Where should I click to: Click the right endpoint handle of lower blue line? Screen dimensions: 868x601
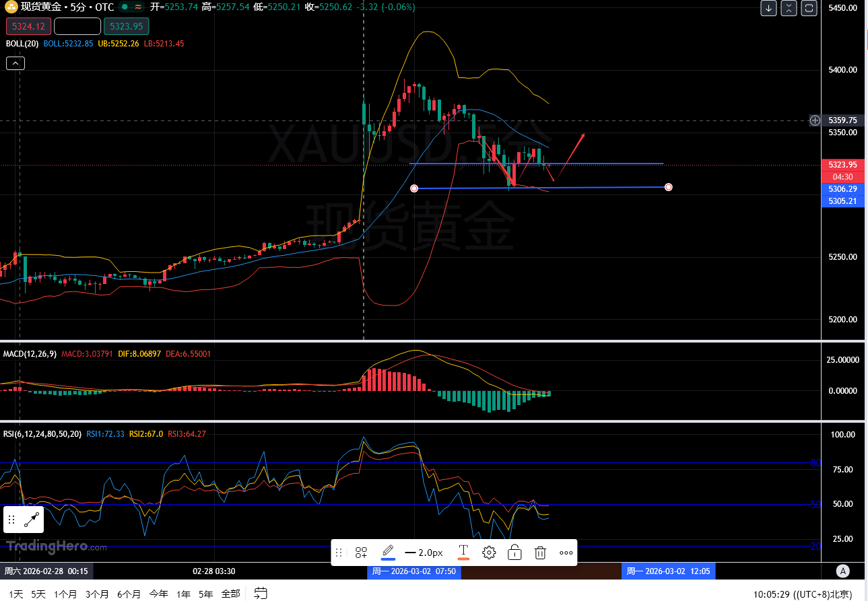[668, 187]
